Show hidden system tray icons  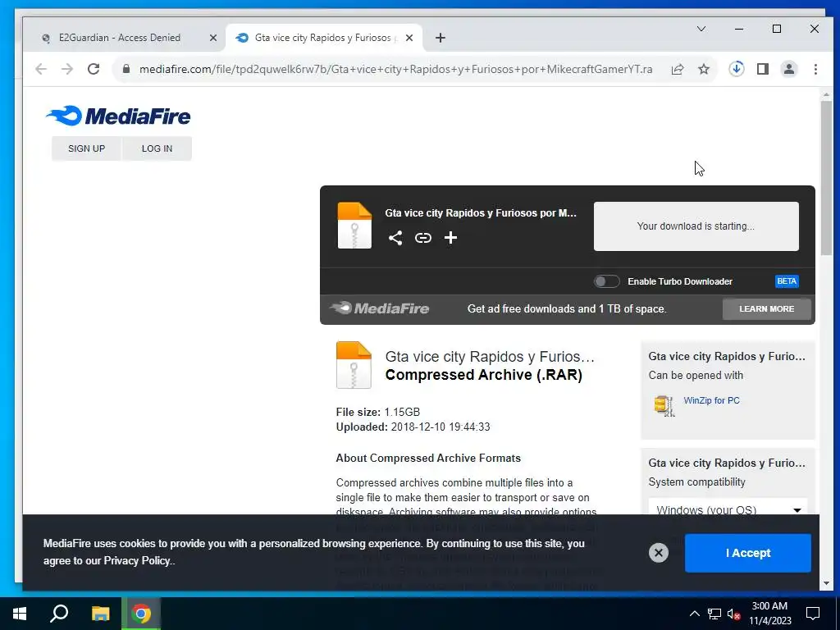(694, 614)
